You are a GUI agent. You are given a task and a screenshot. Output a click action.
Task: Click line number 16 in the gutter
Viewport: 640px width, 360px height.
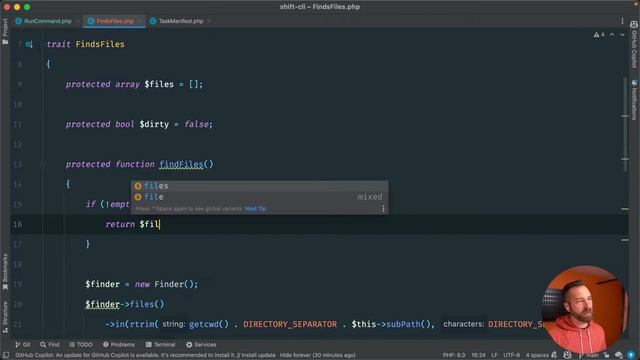tap(18, 224)
